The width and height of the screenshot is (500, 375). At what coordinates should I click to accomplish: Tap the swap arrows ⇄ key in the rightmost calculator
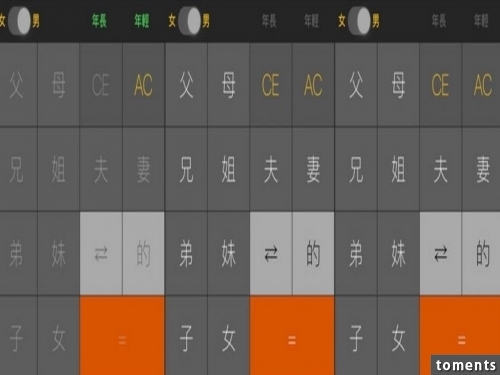point(440,253)
